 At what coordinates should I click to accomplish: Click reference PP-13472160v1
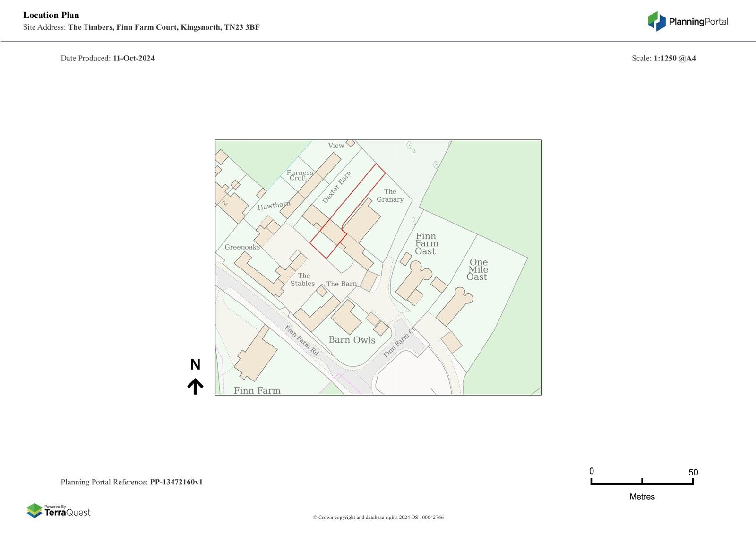pos(176,482)
